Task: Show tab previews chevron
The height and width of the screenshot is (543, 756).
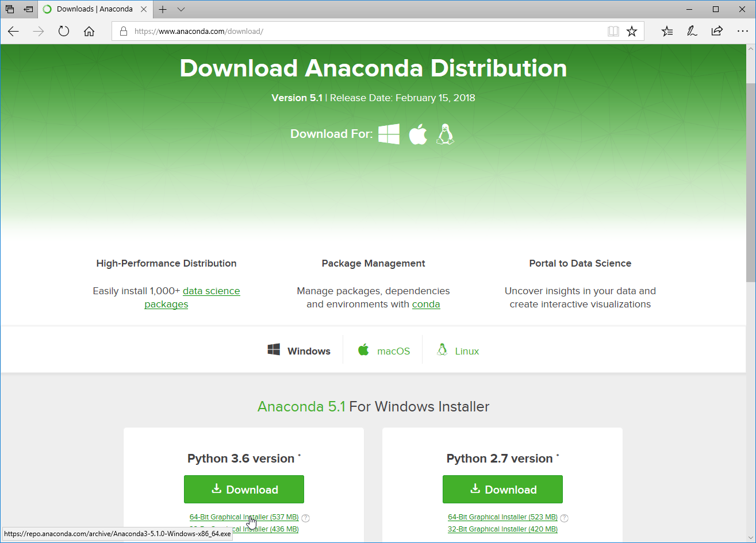Action: [181, 9]
